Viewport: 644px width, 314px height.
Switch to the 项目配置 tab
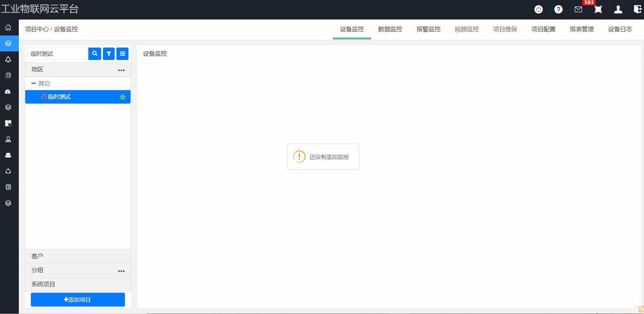(x=544, y=29)
